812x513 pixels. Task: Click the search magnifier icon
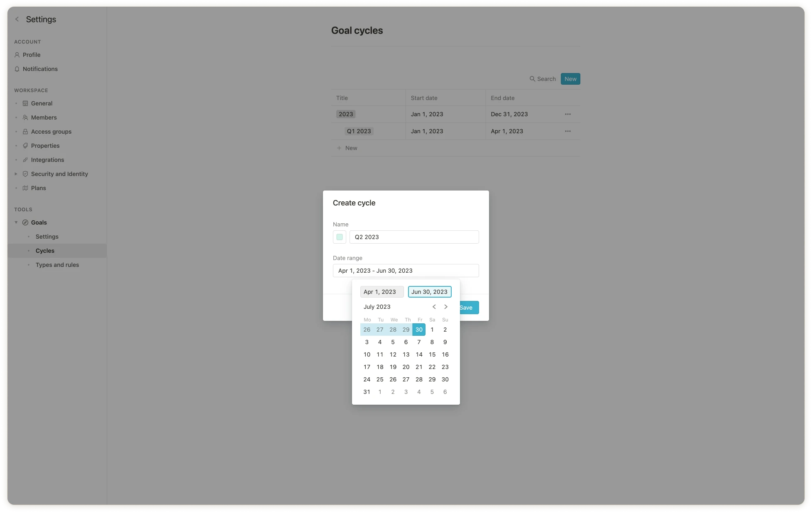pos(532,79)
